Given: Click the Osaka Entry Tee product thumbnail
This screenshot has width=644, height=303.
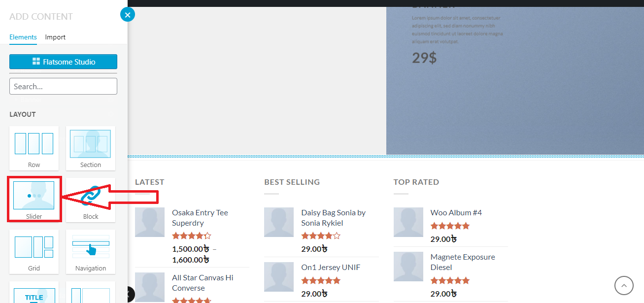Looking at the screenshot, I should click(149, 222).
